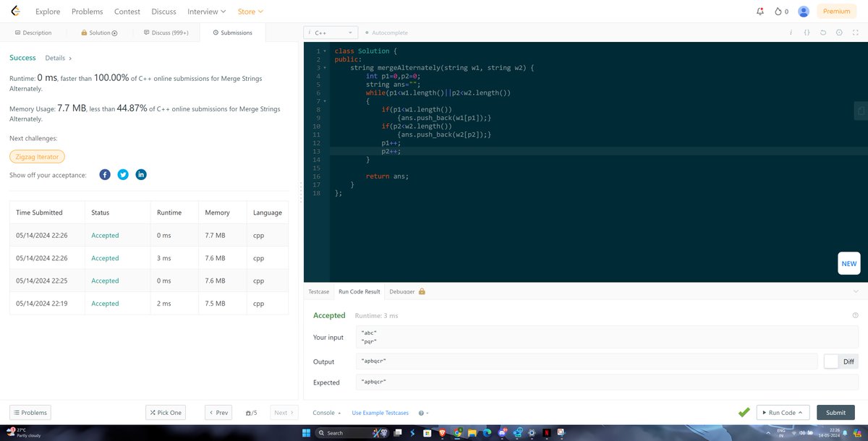Share acceptance on Facebook
Screen dimensions: 868x441
[105, 175]
